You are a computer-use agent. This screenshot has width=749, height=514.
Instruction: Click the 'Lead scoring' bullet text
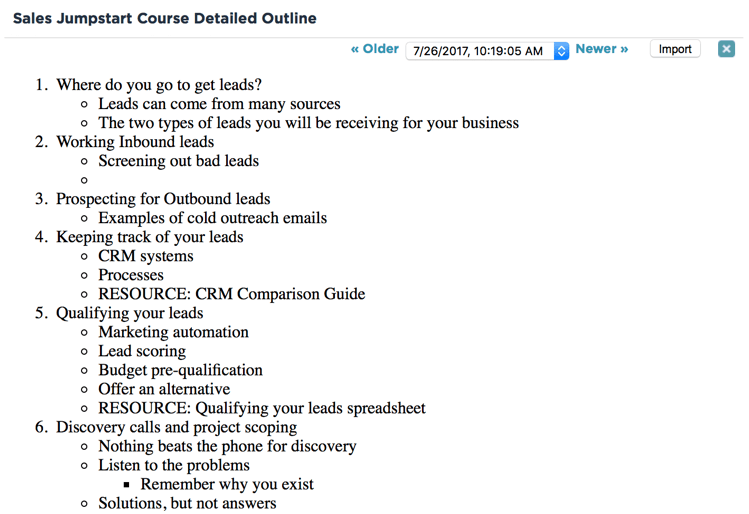coord(142,351)
